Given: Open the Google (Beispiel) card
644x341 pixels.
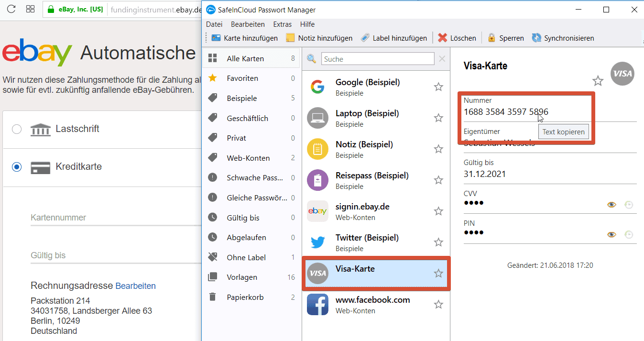Looking at the screenshot, I should coord(376,87).
